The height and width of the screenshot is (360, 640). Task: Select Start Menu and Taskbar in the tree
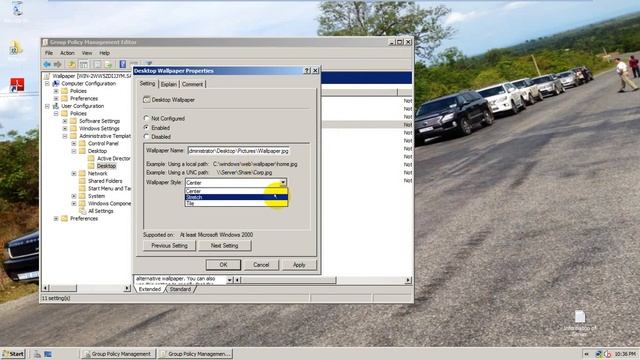pyautogui.click(x=109, y=188)
